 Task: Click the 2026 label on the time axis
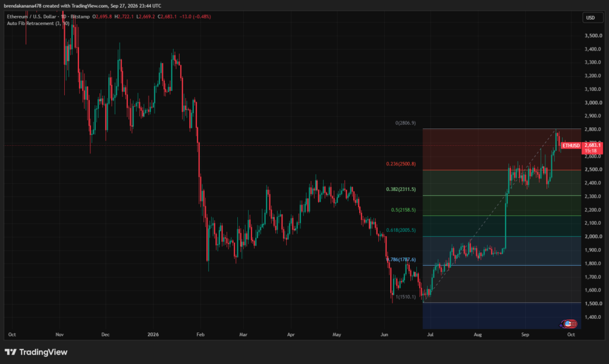tap(153, 334)
